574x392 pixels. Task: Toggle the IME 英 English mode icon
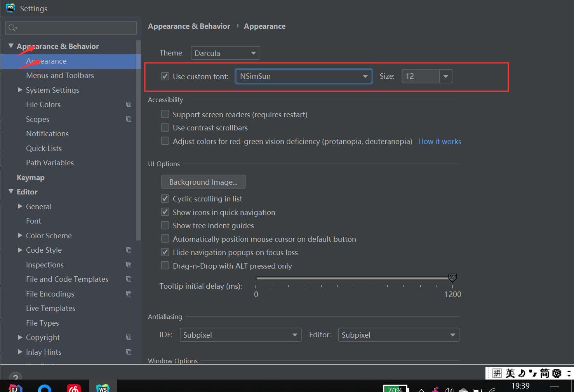click(x=510, y=373)
